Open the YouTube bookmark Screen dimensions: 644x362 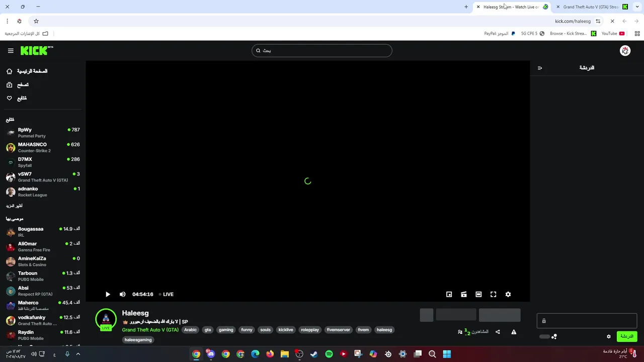click(x=613, y=34)
